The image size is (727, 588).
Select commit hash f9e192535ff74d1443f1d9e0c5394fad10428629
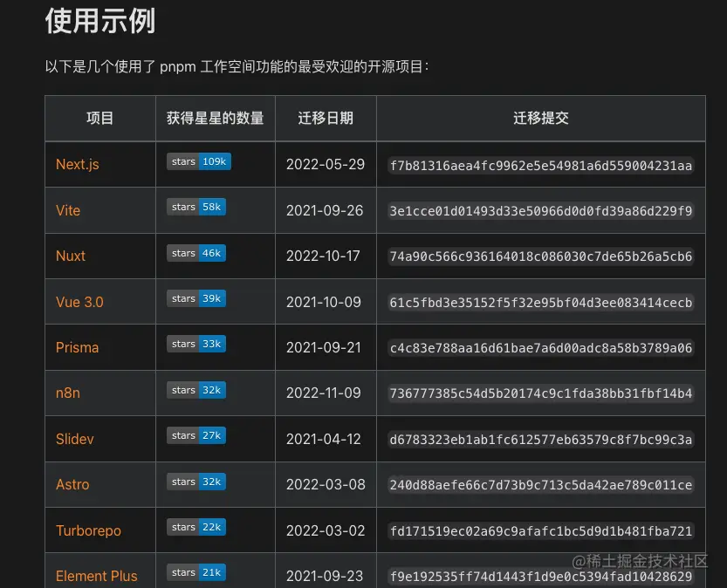click(x=540, y=577)
